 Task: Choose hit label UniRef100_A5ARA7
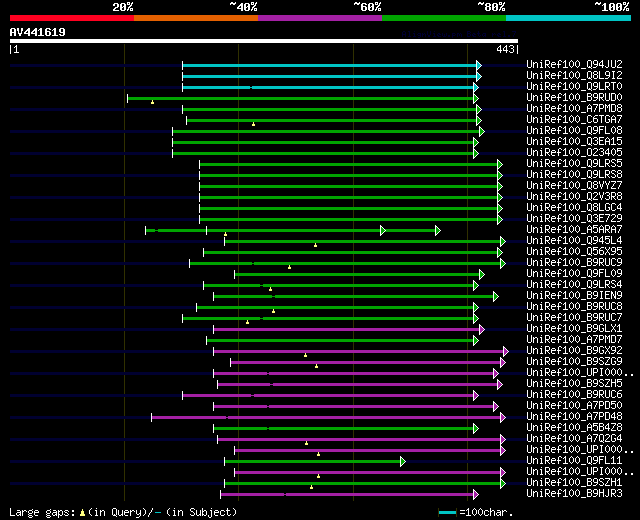[x=574, y=230]
